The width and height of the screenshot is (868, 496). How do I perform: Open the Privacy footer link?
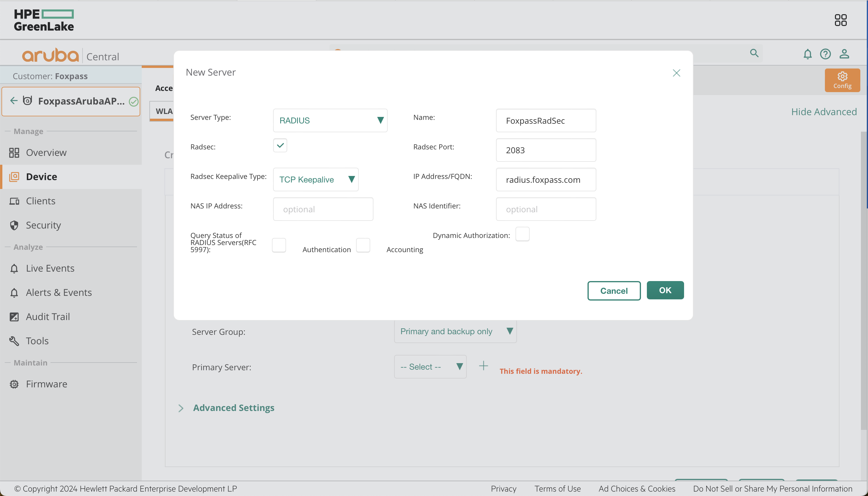pyautogui.click(x=503, y=489)
